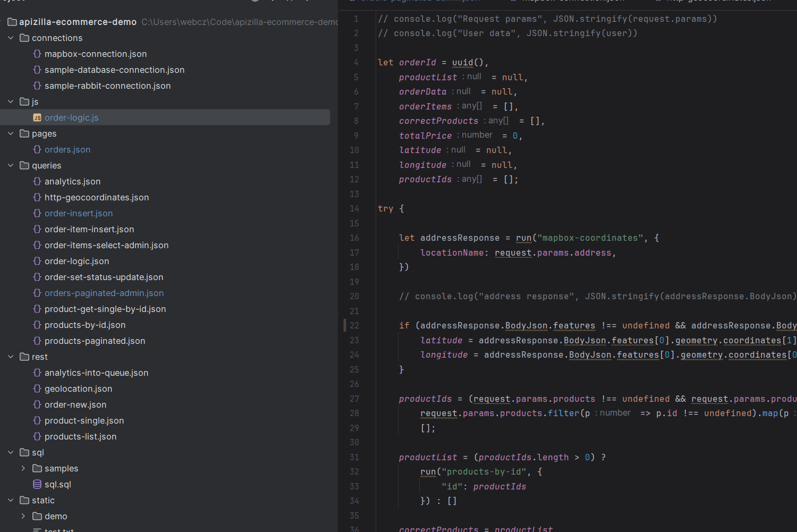Select the order-insert.json file
The image size is (797, 532).
[x=79, y=213]
